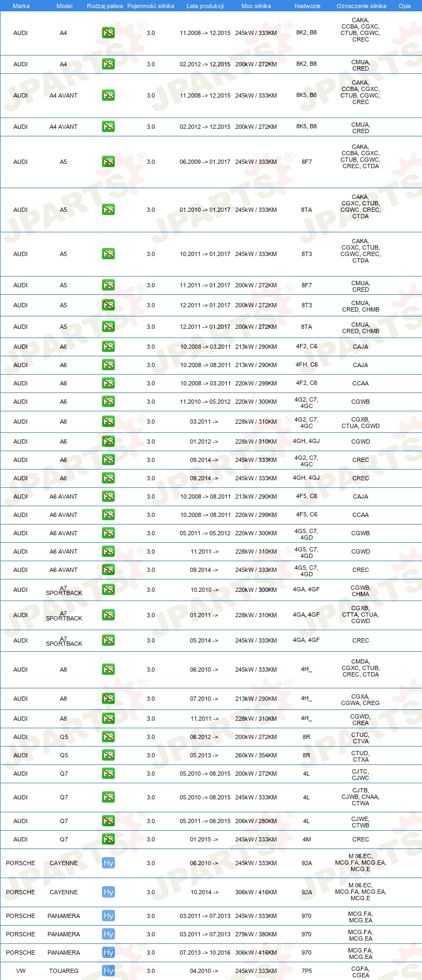Select the 01.2010 -> 01.2017 date cell
The height and width of the screenshot is (980, 422).
tap(205, 210)
